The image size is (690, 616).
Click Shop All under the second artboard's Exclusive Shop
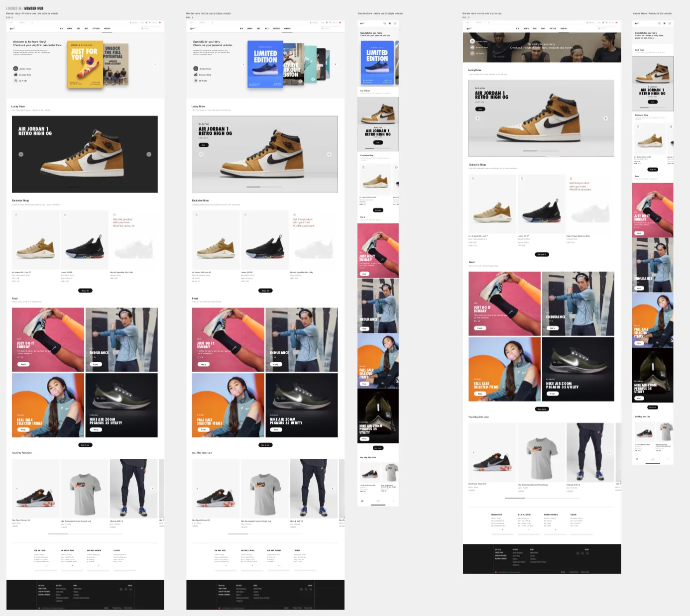click(265, 291)
